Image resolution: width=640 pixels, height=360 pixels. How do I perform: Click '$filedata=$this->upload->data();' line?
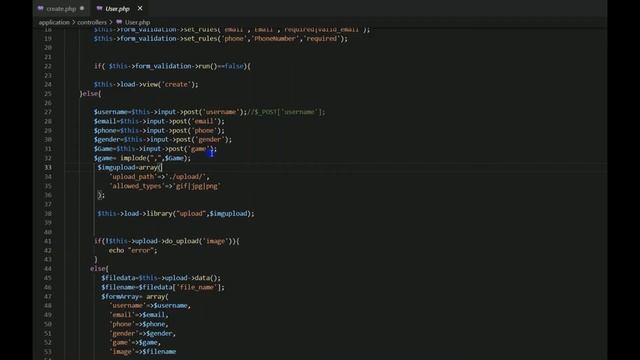point(161,278)
